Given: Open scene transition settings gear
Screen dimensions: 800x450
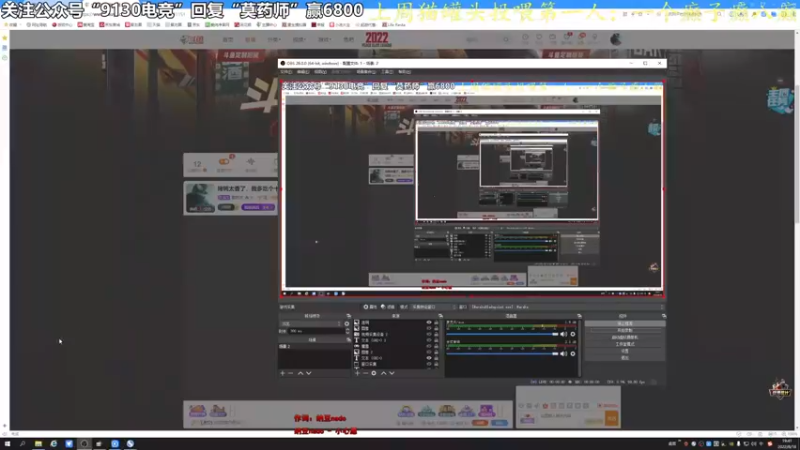Looking at the screenshot, I should tap(347, 323).
